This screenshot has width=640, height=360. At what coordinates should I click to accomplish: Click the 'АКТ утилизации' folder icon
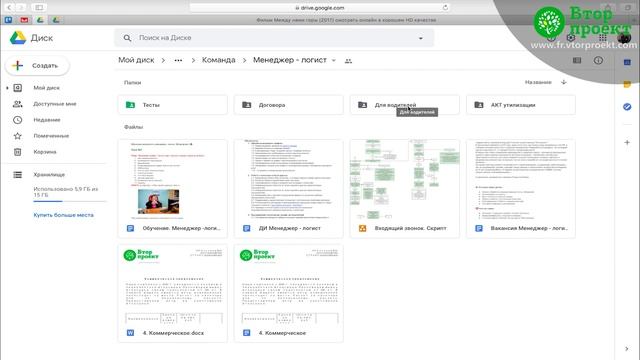pos(479,105)
